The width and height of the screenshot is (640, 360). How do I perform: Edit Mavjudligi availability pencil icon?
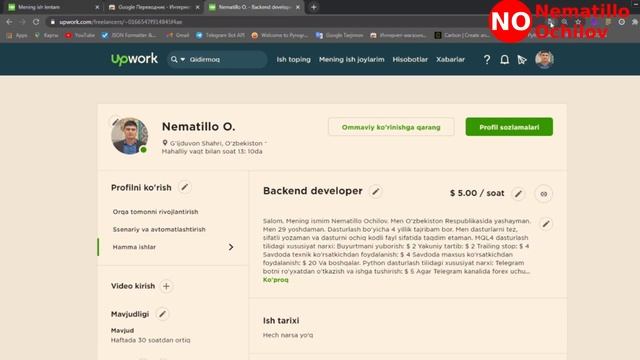tap(162, 314)
